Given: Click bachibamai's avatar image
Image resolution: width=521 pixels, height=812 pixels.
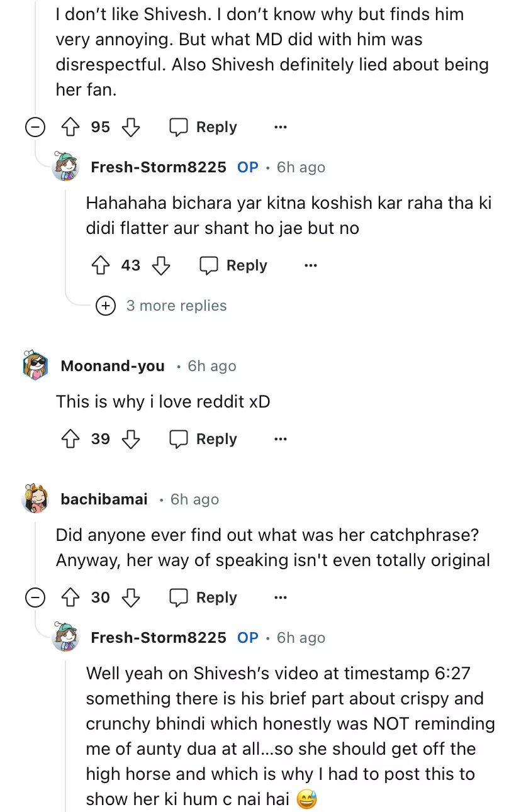Looking at the screenshot, I should click(35, 499).
